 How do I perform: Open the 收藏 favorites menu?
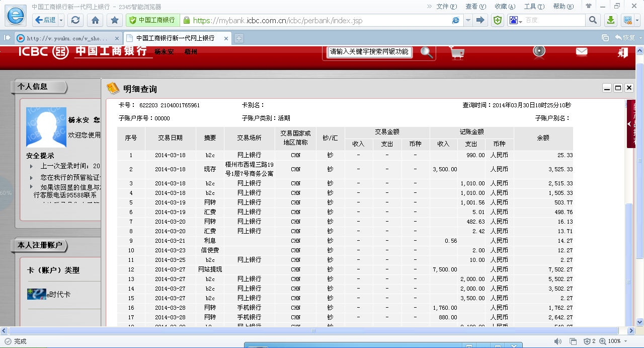pyautogui.click(x=505, y=7)
